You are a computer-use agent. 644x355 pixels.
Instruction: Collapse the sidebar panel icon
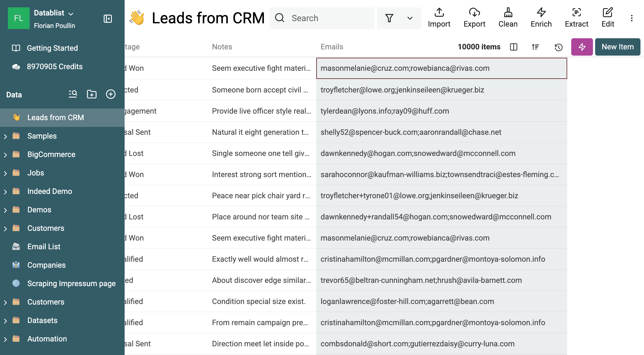tap(108, 18)
